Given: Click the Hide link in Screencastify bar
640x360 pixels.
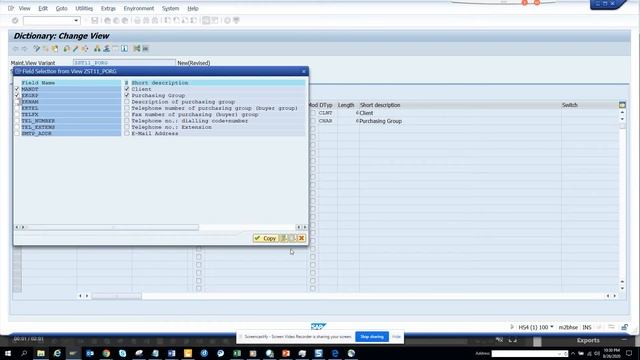Looking at the screenshot, I should pyautogui.click(x=396, y=337).
